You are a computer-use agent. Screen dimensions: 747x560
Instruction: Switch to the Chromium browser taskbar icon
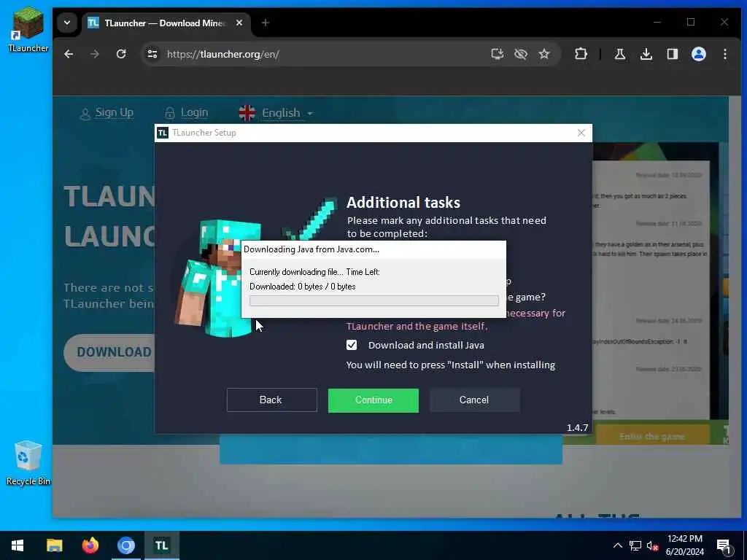point(125,545)
